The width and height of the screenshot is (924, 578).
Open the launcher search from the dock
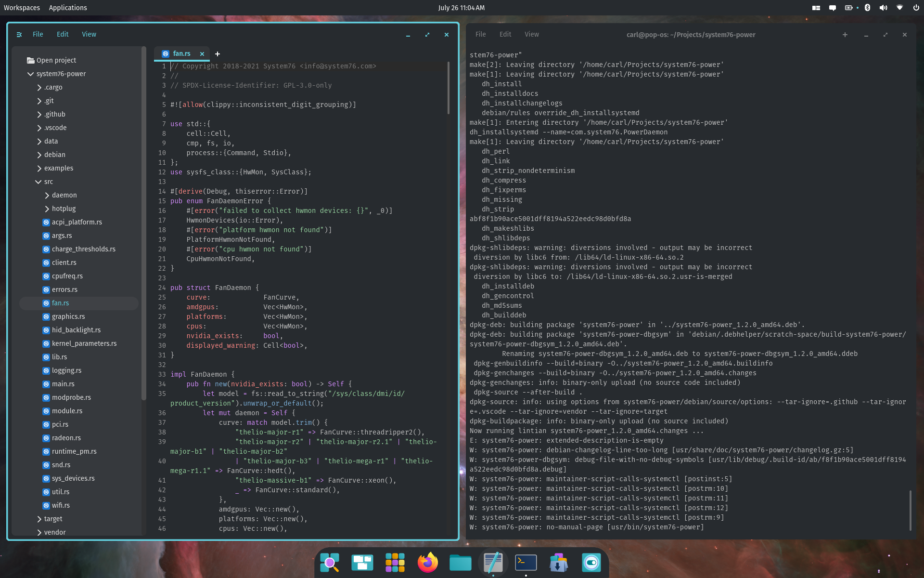coord(329,562)
